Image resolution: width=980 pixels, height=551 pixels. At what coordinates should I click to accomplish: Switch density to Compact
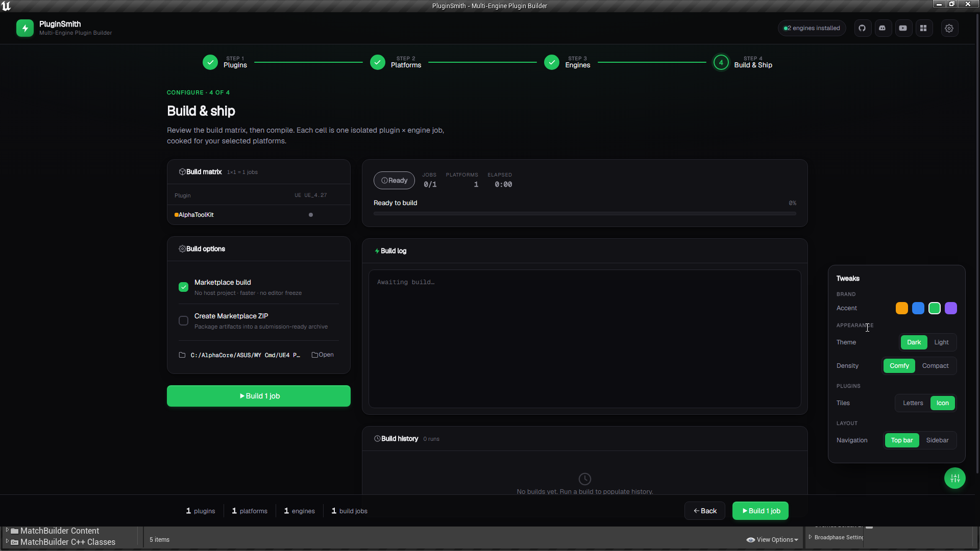[935, 366]
